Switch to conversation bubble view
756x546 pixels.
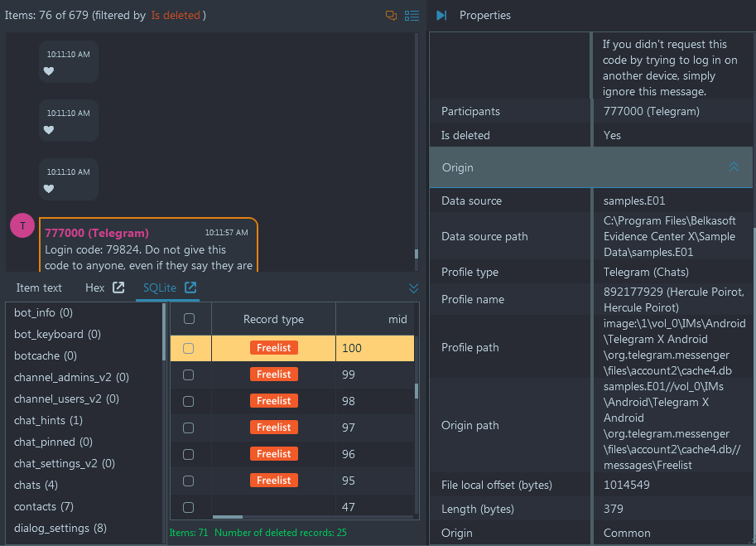point(390,15)
